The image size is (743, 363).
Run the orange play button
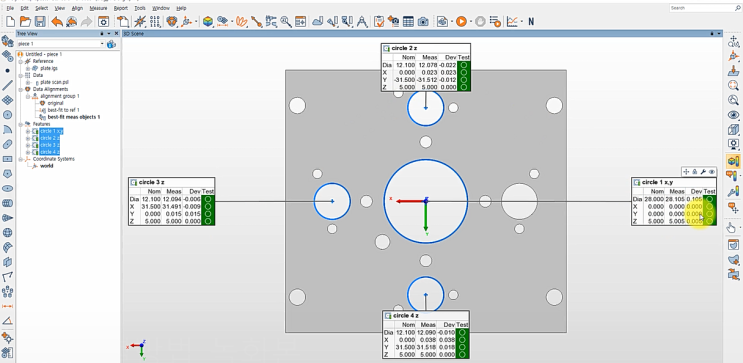462,21
